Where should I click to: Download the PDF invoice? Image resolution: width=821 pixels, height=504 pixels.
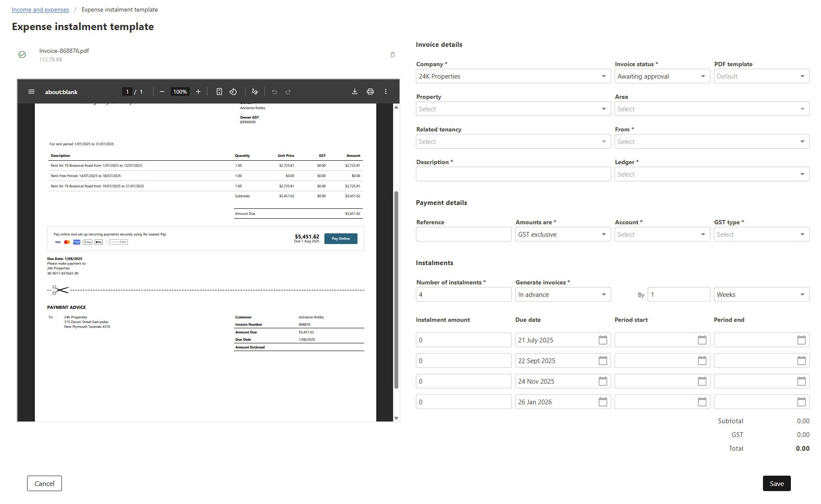click(355, 92)
